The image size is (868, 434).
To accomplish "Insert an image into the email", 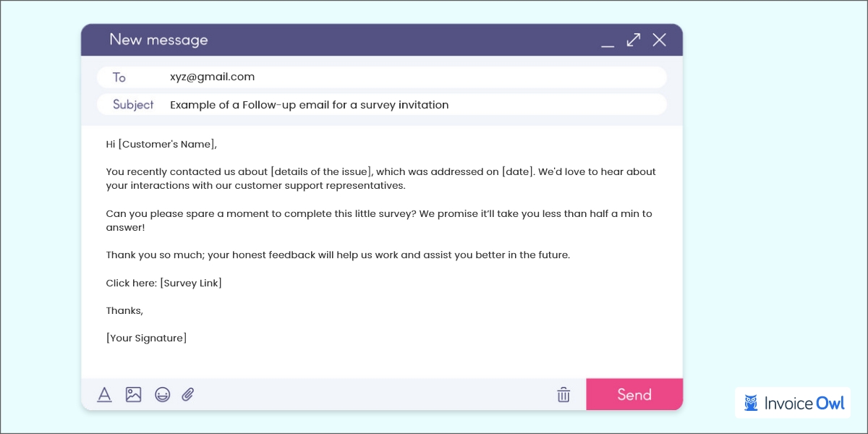I will pyautogui.click(x=133, y=394).
